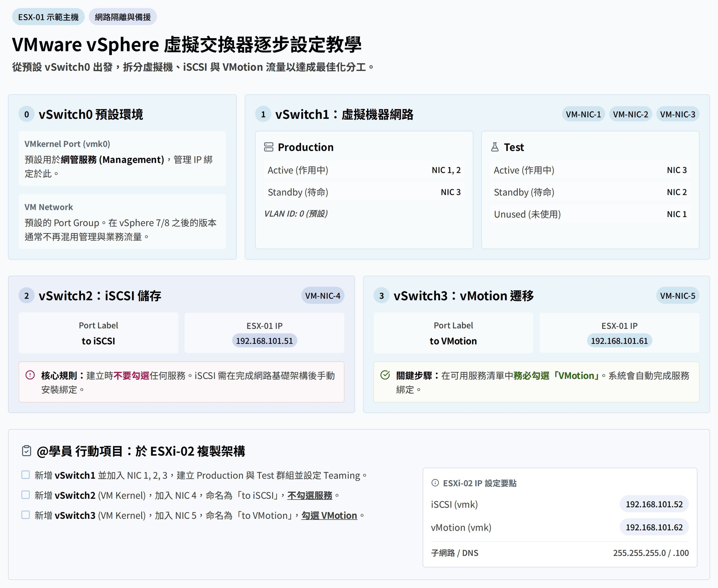Click the underlined 勾選 VMotion text
718x588 pixels.
pos(329,516)
